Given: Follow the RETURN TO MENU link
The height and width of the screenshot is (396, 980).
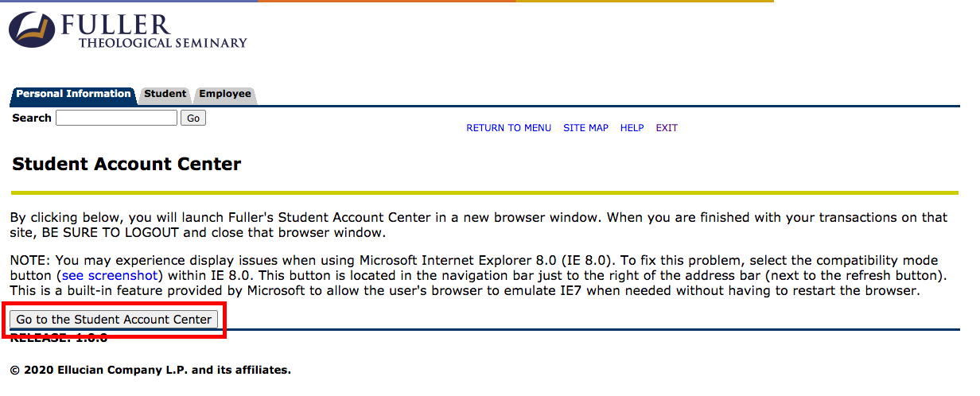Looking at the screenshot, I should [508, 128].
